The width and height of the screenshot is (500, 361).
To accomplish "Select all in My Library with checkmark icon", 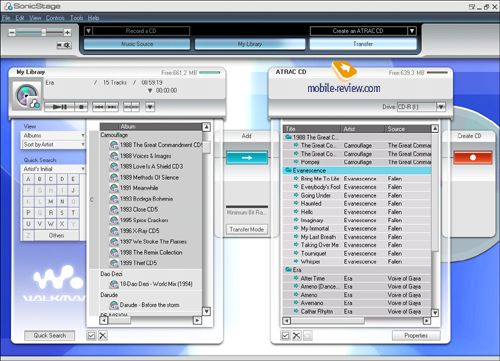I will [x=91, y=335].
